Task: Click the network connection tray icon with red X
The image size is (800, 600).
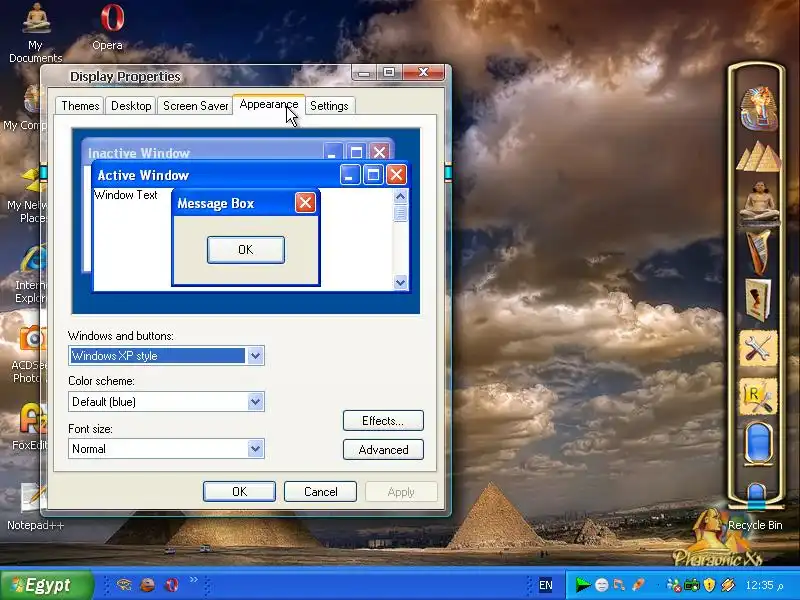Action: pyautogui.click(x=673, y=585)
